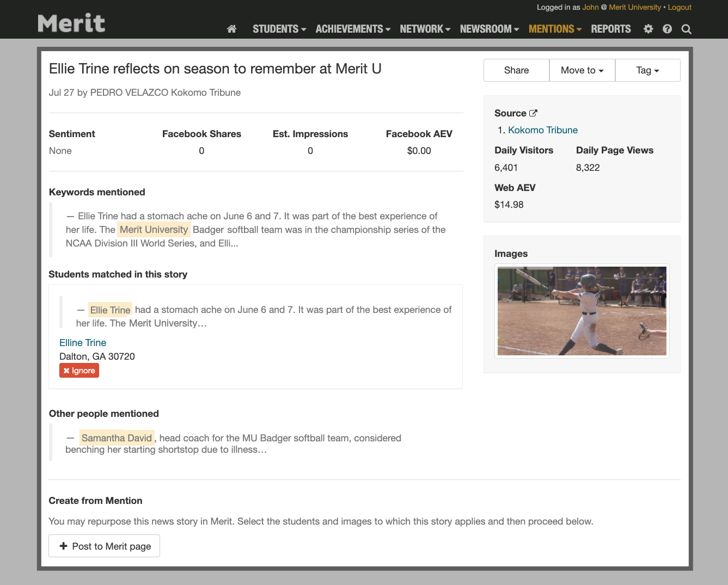The width and height of the screenshot is (728, 585).
Task: Click the external link icon beside Source
Action: (x=533, y=113)
